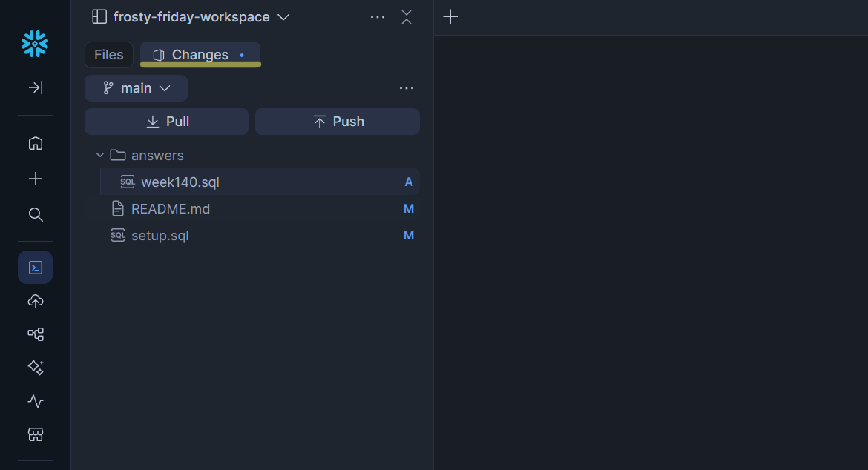Open the Marketplace storefront icon

coord(35,434)
